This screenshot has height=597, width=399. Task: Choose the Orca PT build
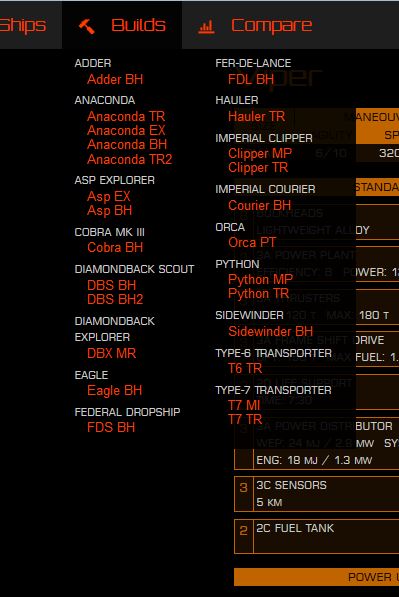click(252, 243)
